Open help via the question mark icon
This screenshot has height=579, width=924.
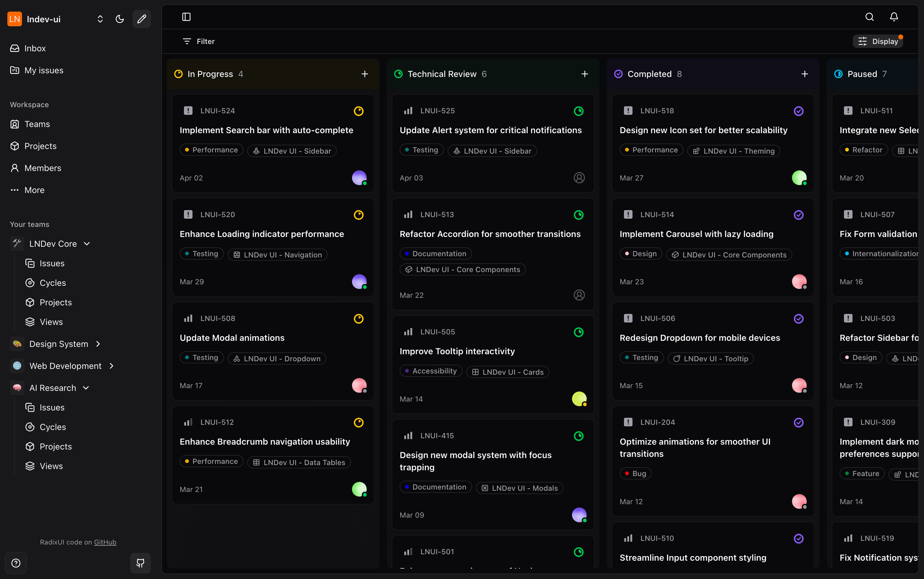pyautogui.click(x=16, y=563)
